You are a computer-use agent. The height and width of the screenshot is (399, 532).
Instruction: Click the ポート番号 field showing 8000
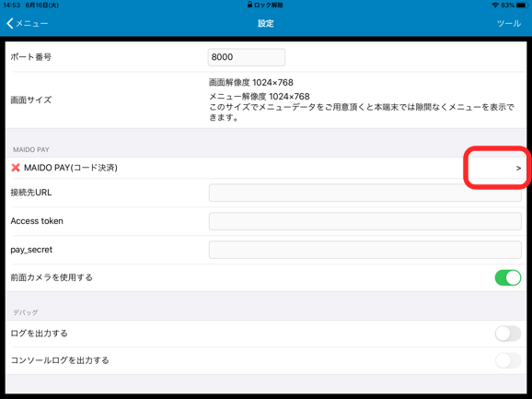coord(247,57)
